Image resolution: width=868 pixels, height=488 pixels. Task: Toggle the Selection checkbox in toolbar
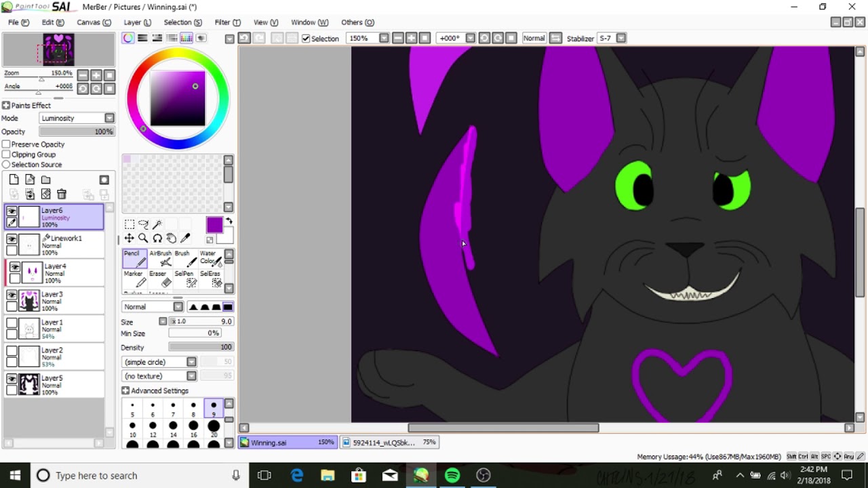(306, 39)
